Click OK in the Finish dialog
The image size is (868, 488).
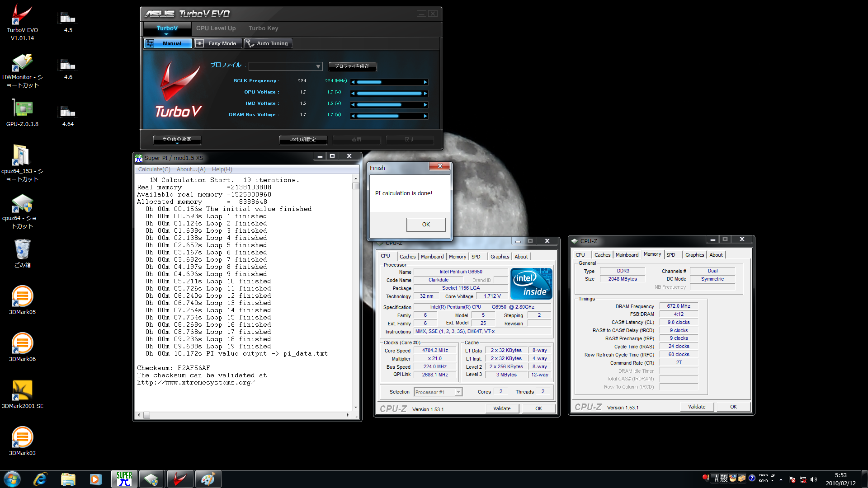(425, 225)
